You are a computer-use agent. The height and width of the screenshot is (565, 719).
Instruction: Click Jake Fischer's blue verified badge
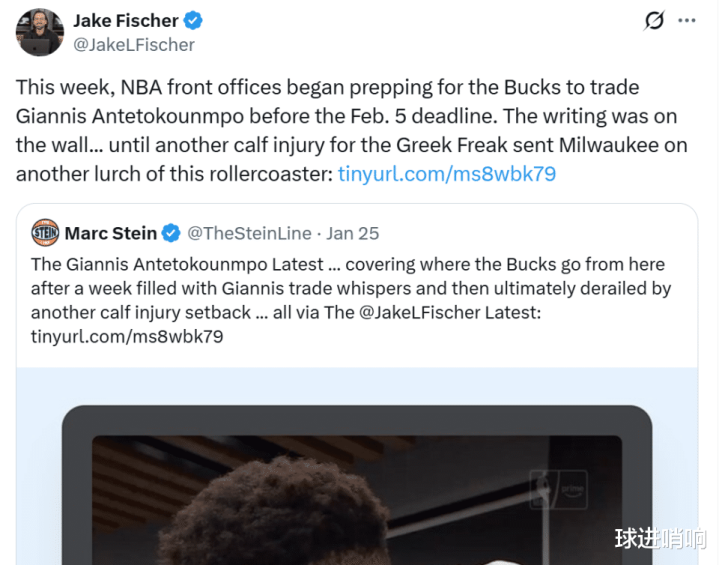click(194, 20)
